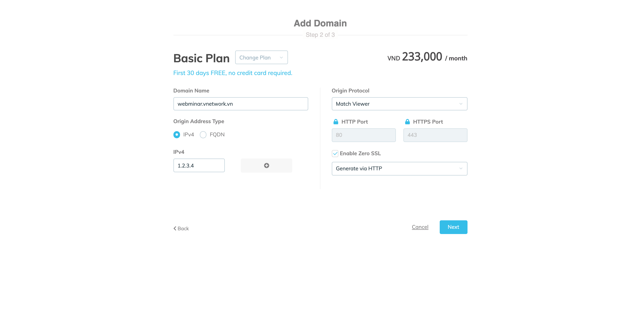Click the IPv4 address field 1.2.3.4
Image resolution: width=644 pixels, height=318 pixels.
coord(199,165)
